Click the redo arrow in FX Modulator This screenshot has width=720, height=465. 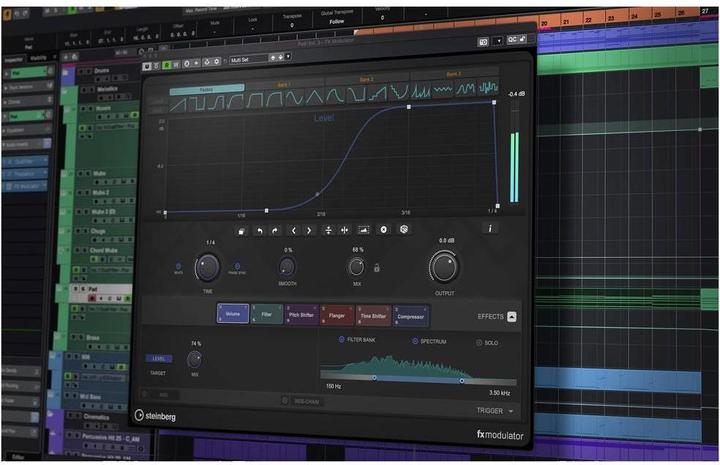pos(275,230)
